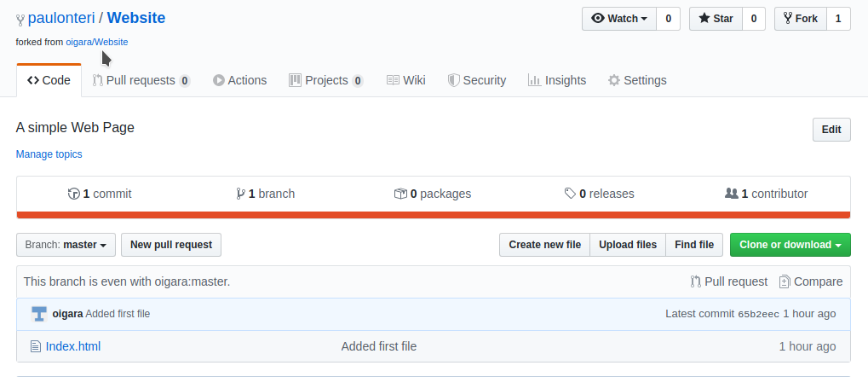The width and height of the screenshot is (868, 377).
Task: Open the oigara/Website parent repo link
Action: (96, 41)
